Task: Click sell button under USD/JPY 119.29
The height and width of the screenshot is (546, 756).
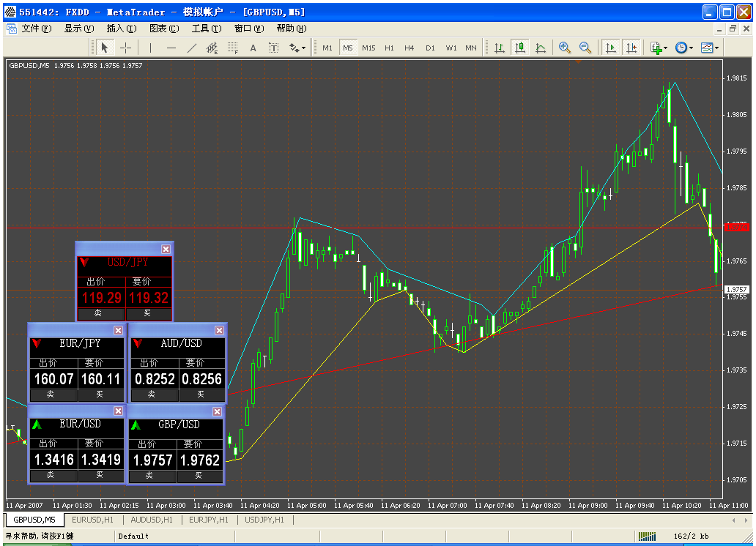Action: [101, 313]
